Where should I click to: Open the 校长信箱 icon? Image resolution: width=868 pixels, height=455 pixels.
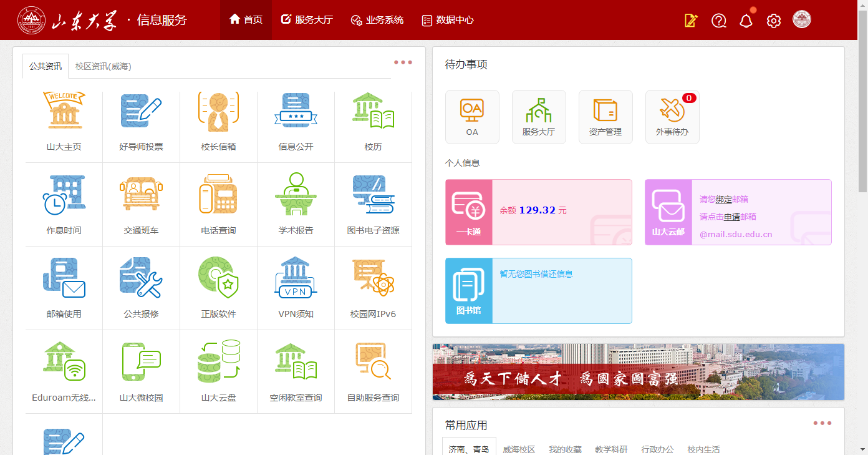pyautogui.click(x=218, y=112)
